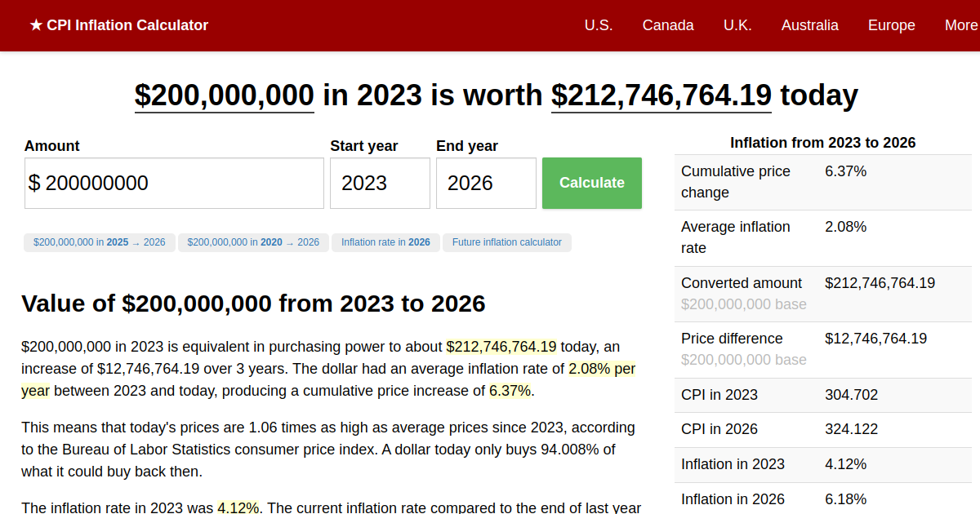Click the underlined $200,000,000 headline link
Image resolution: width=980 pixels, height=514 pixels.
(224, 95)
